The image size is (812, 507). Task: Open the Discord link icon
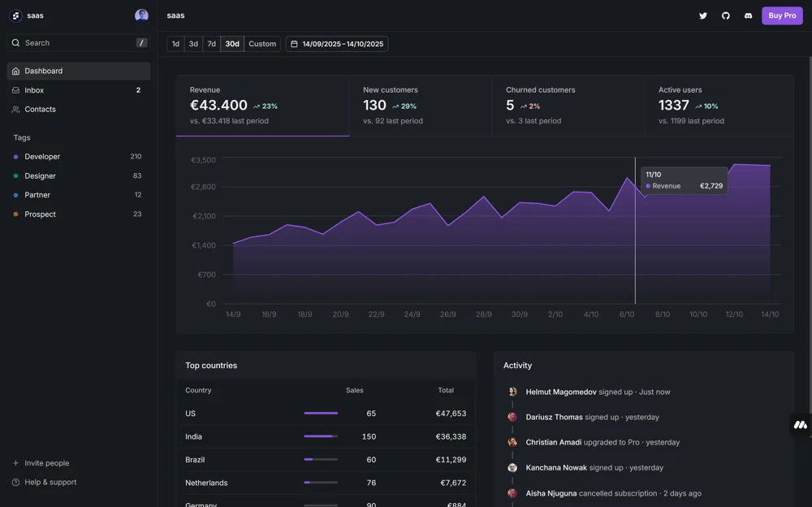[x=749, y=15]
